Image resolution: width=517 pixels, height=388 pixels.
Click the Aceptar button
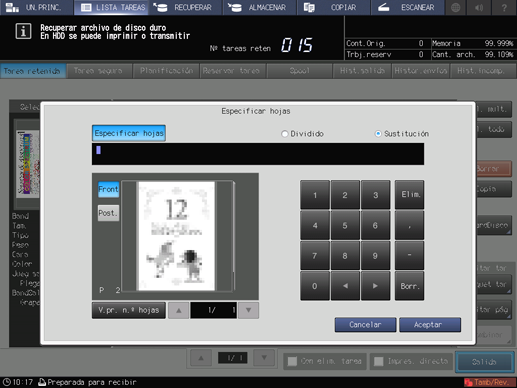pyautogui.click(x=430, y=325)
